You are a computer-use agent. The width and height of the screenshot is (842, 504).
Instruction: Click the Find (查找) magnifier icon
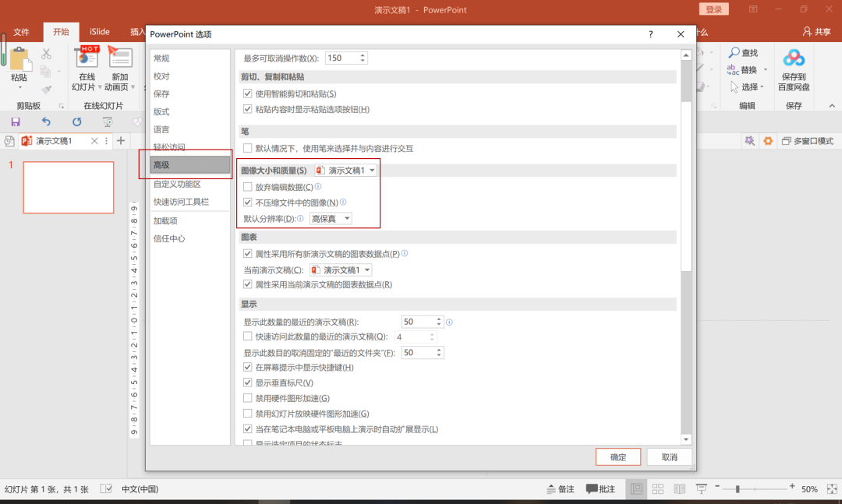(x=734, y=53)
